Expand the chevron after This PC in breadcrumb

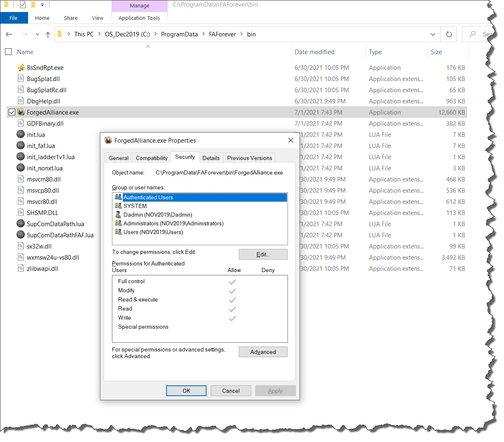pyautogui.click(x=100, y=34)
